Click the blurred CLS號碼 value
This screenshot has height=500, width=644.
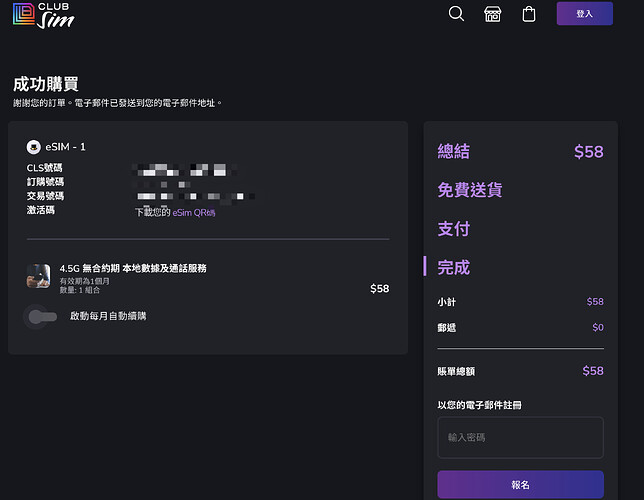(x=185, y=169)
